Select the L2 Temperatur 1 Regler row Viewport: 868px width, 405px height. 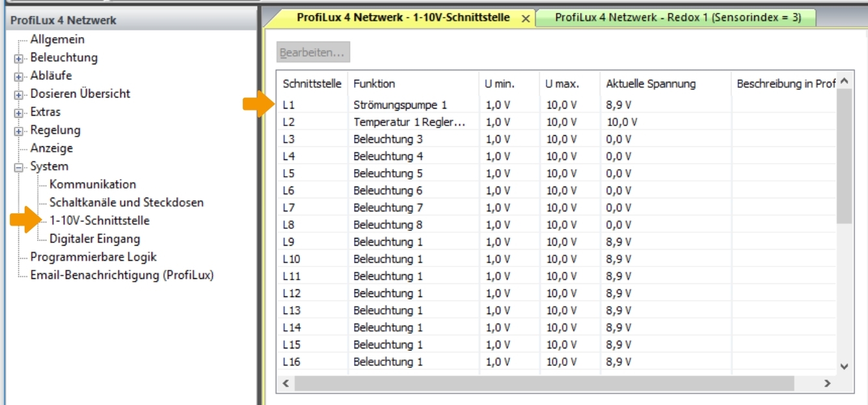[409, 122]
